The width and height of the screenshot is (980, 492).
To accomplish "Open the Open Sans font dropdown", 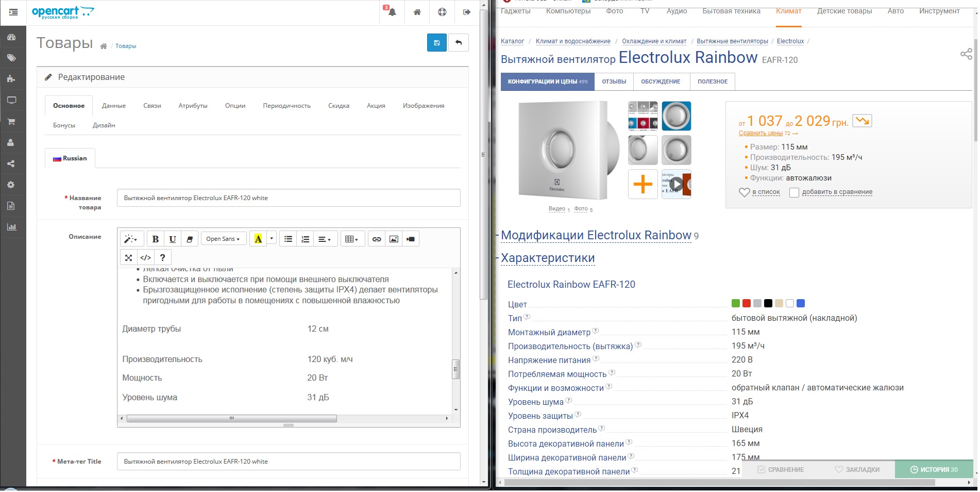I will 223,239.
